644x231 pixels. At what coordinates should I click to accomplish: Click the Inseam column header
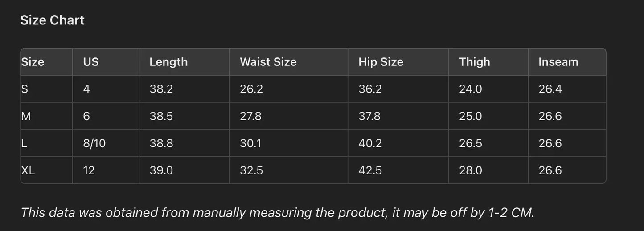(558, 62)
